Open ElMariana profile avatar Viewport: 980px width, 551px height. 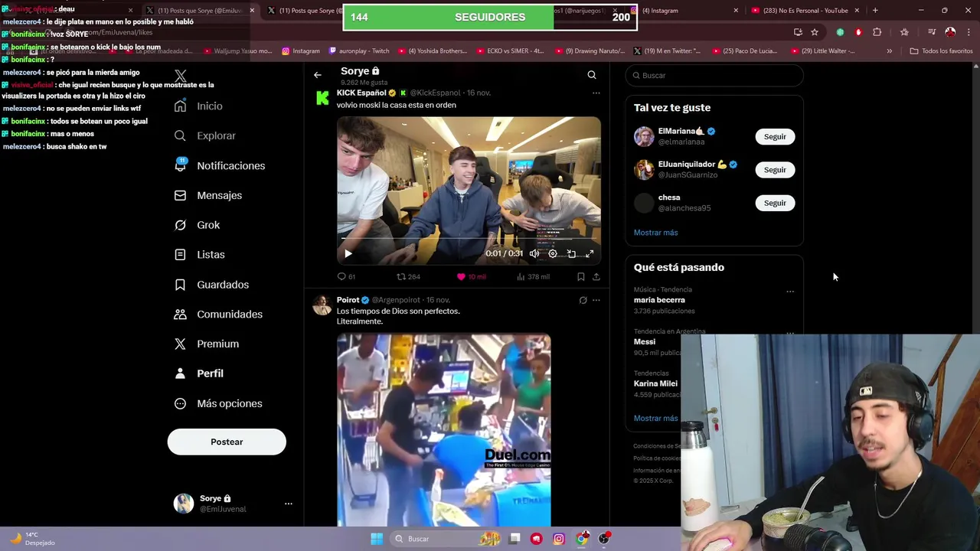(644, 136)
